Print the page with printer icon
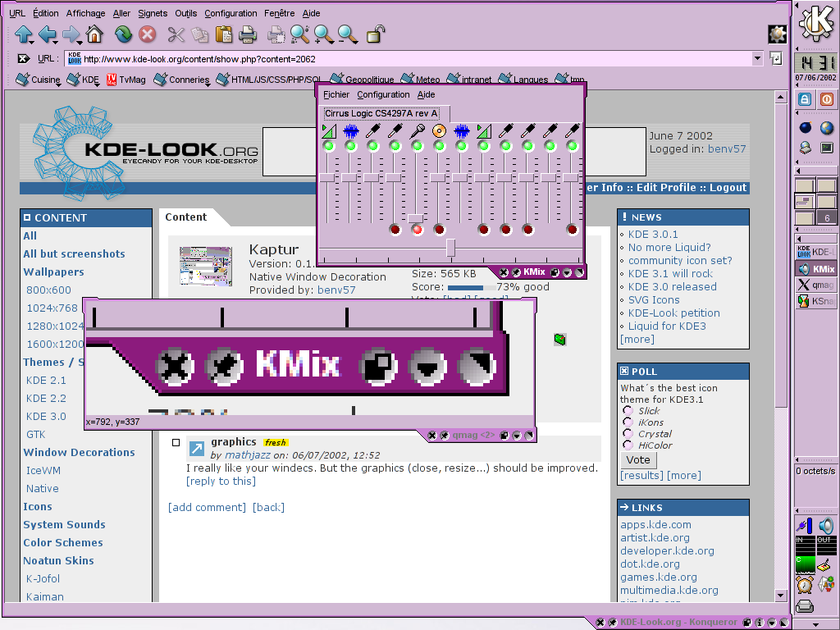840x630 pixels. tap(248, 34)
